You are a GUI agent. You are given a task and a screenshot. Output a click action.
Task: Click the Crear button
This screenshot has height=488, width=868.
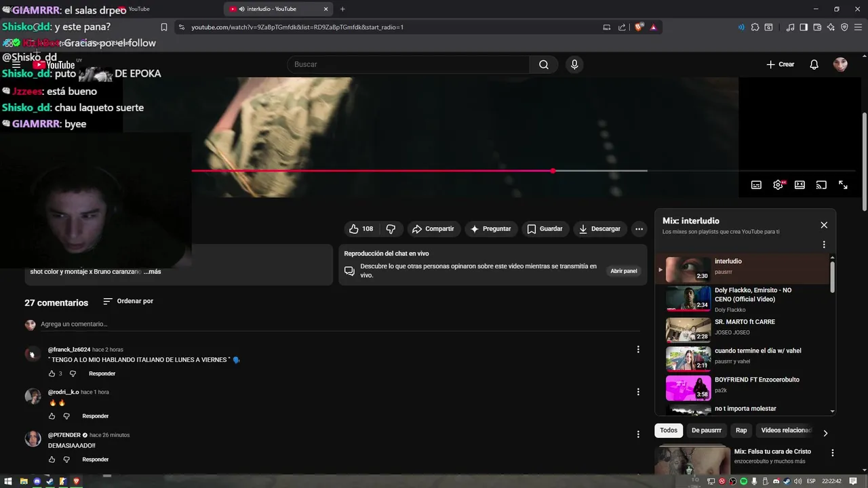pos(780,64)
